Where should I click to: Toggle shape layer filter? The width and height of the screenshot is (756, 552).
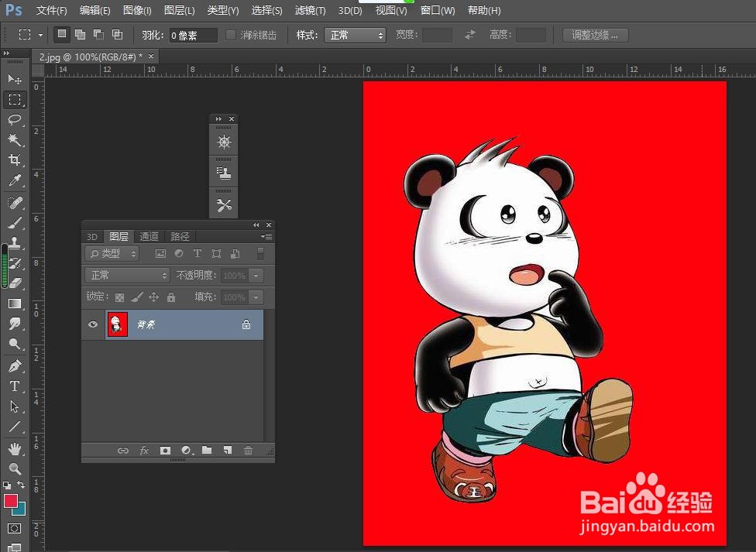tap(216, 254)
